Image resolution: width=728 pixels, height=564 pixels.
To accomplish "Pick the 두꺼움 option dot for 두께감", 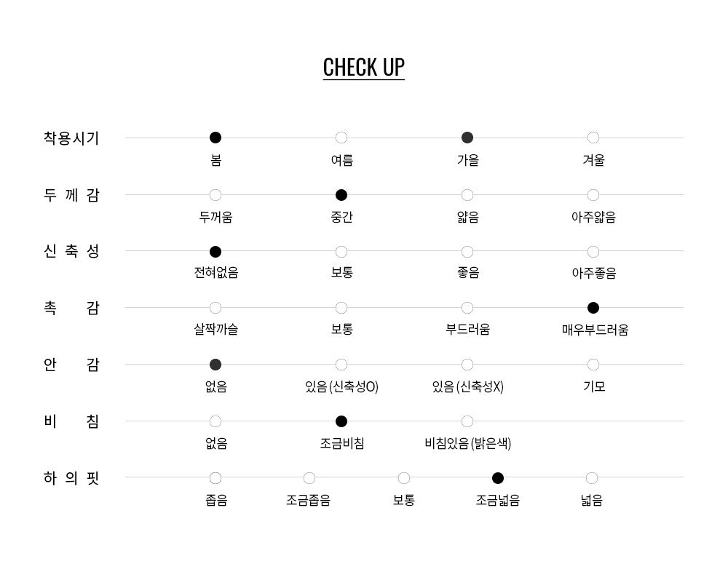I will 215,195.
